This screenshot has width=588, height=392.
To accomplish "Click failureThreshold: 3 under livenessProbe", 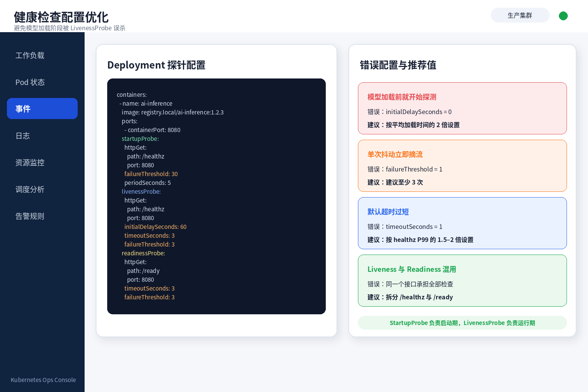I will [x=149, y=244].
